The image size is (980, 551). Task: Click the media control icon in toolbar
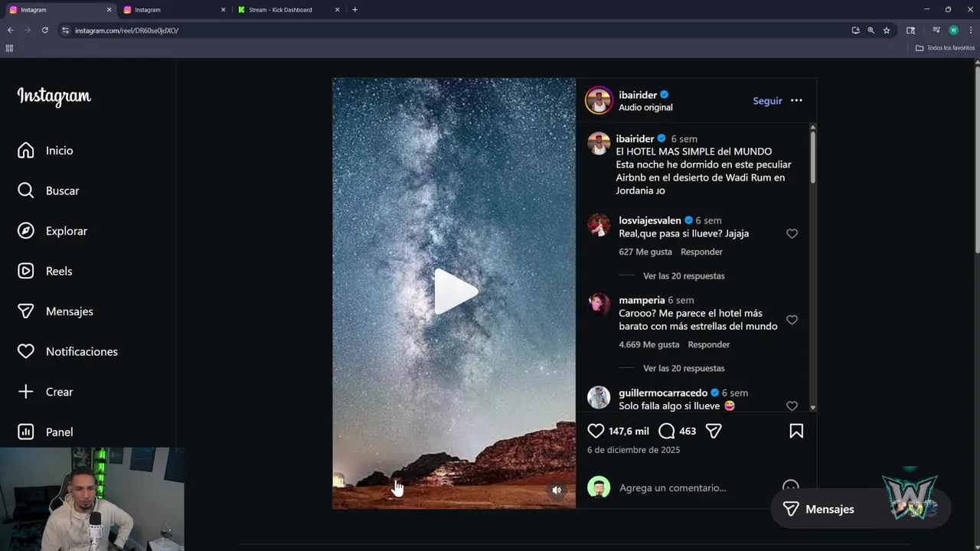(x=936, y=31)
